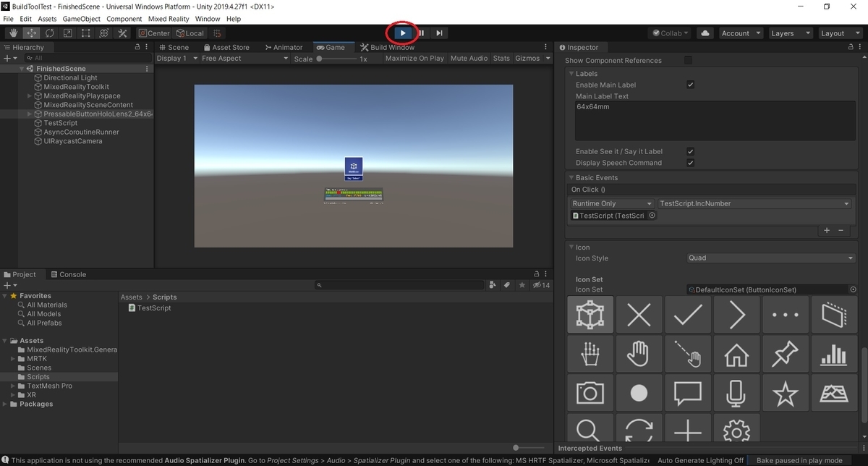This screenshot has height=466, width=868.
Task: Select the Hand tool
Action: coord(14,33)
